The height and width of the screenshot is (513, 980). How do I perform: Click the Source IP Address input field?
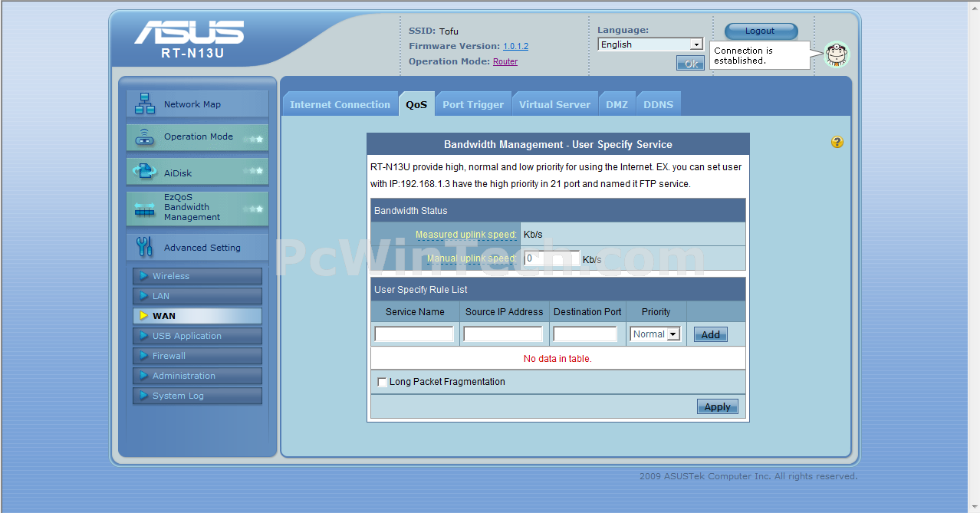pyautogui.click(x=503, y=334)
